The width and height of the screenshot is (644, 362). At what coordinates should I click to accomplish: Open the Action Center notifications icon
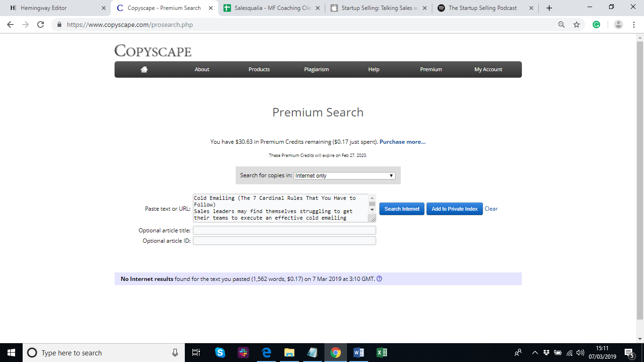click(629, 353)
